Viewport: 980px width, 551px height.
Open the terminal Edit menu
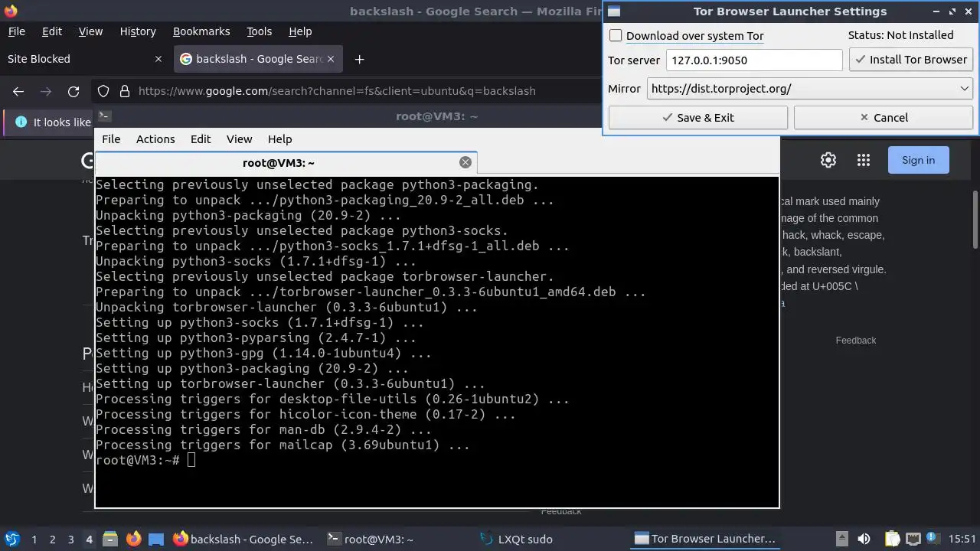pos(201,139)
